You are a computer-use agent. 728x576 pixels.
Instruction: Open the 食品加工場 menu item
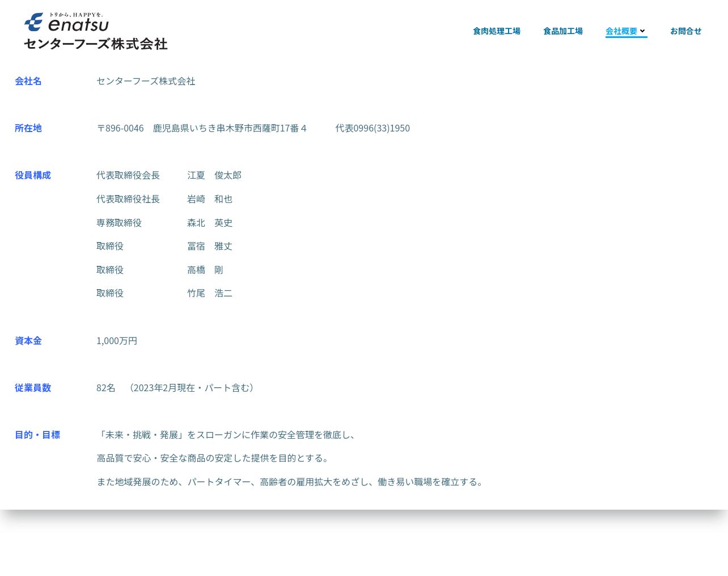[563, 31]
